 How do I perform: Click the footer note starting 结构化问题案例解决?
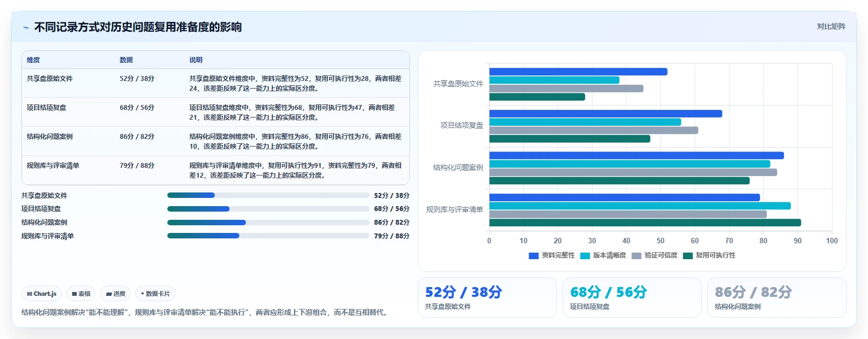(206, 312)
